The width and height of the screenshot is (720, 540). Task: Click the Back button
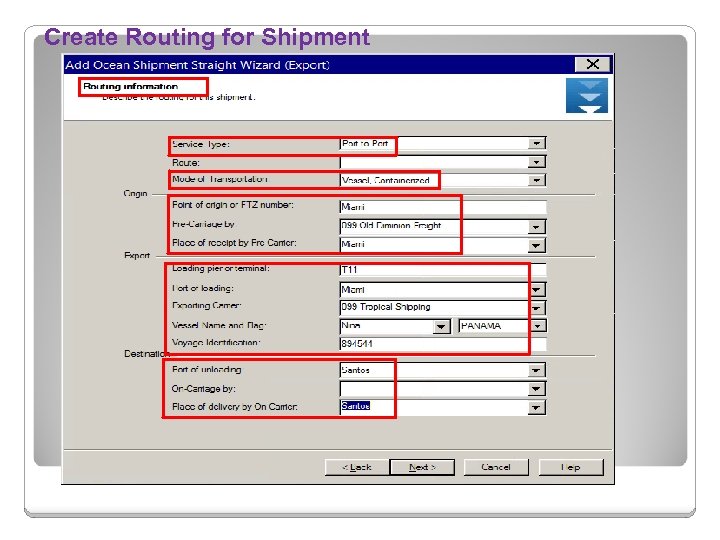357,467
